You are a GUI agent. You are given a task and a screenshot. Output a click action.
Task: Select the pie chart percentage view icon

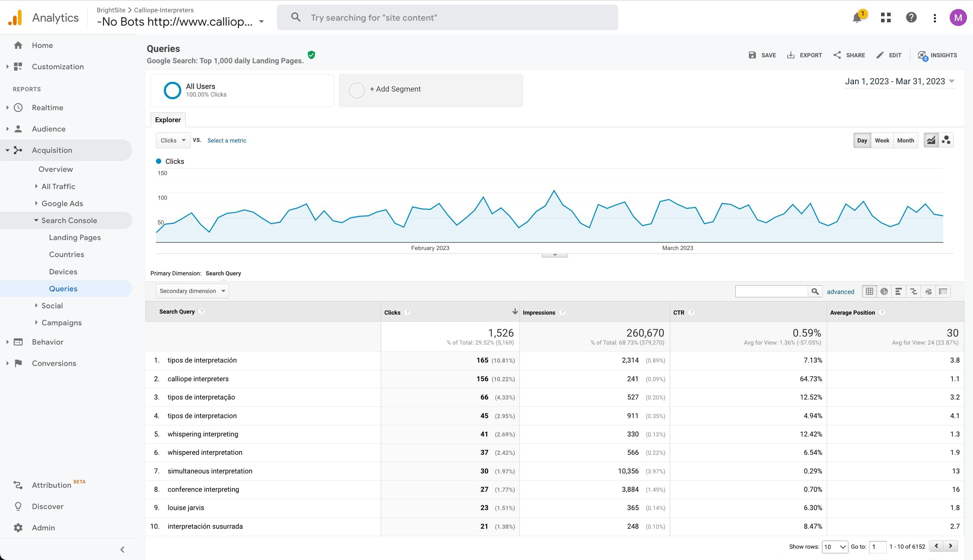884,292
